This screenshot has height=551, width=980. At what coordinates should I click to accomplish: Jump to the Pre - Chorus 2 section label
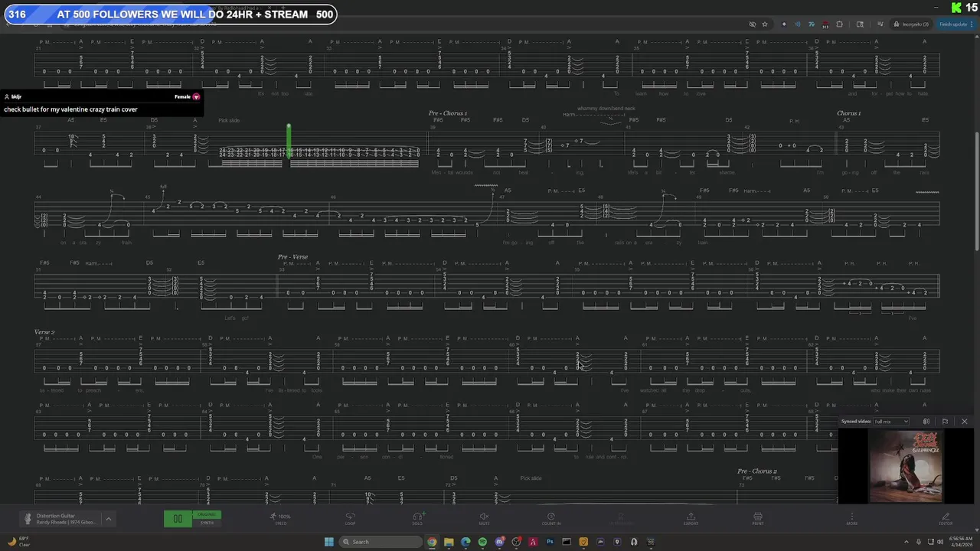pyautogui.click(x=757, y=471)
